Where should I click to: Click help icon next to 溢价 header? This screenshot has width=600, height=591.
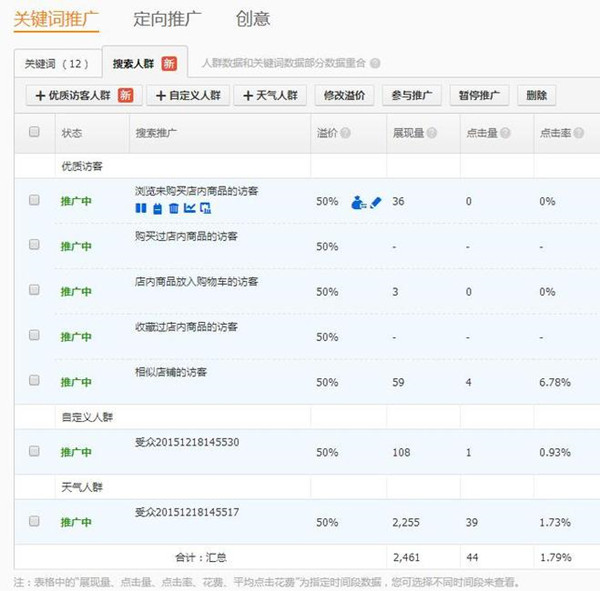click(346, 133)
